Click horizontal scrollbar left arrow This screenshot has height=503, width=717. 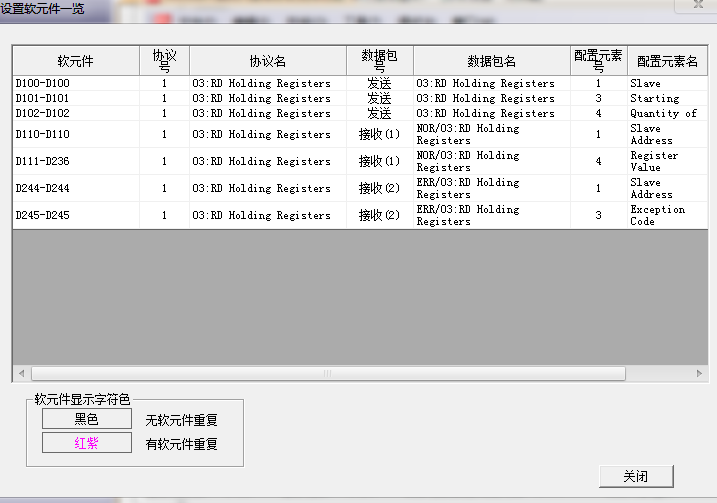click(20, 373)
